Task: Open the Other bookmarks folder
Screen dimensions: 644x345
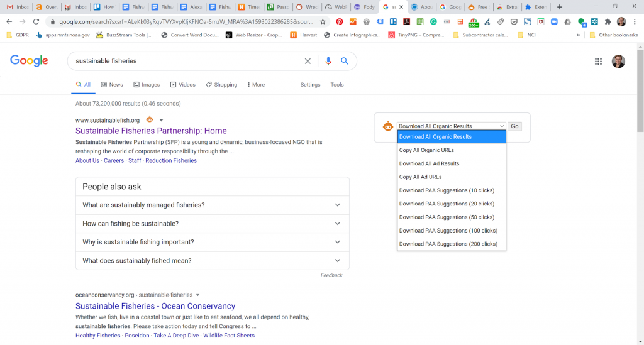Action: (614, 35)
